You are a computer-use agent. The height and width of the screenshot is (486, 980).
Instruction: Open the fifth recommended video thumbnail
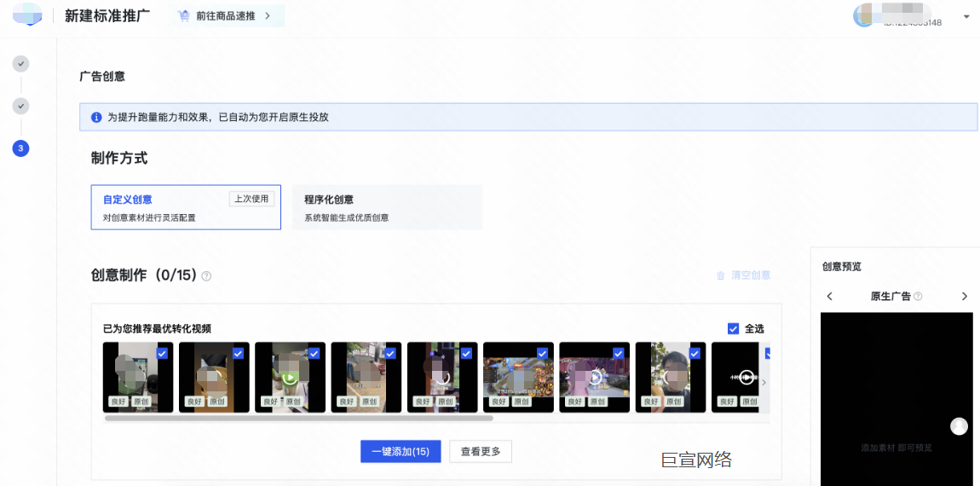tap(442, 377)
